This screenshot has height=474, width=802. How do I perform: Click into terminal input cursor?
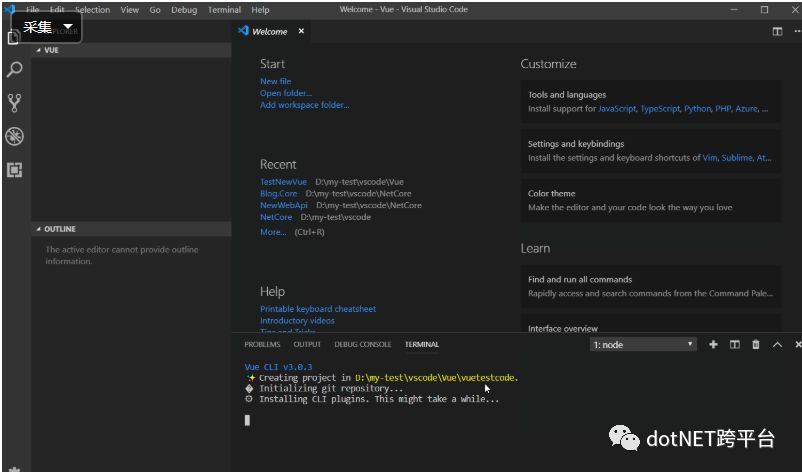point(248,420)
